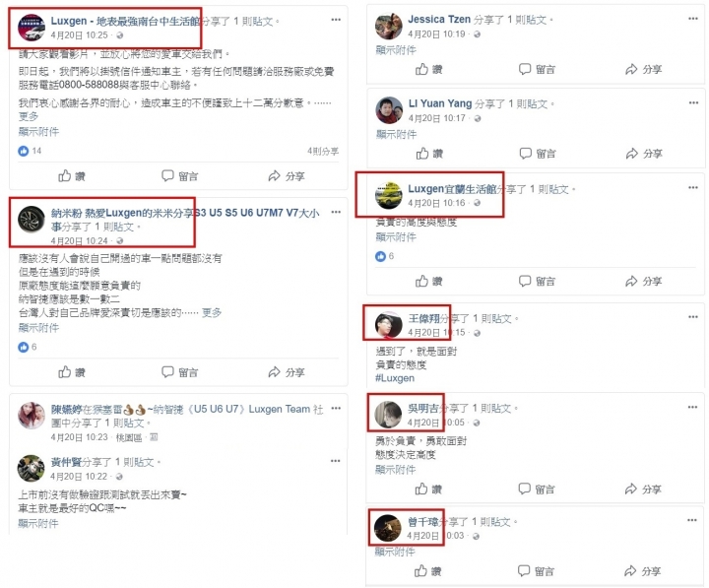
Task: Like the LI Yuan Yang post
Action: (429, 154)
